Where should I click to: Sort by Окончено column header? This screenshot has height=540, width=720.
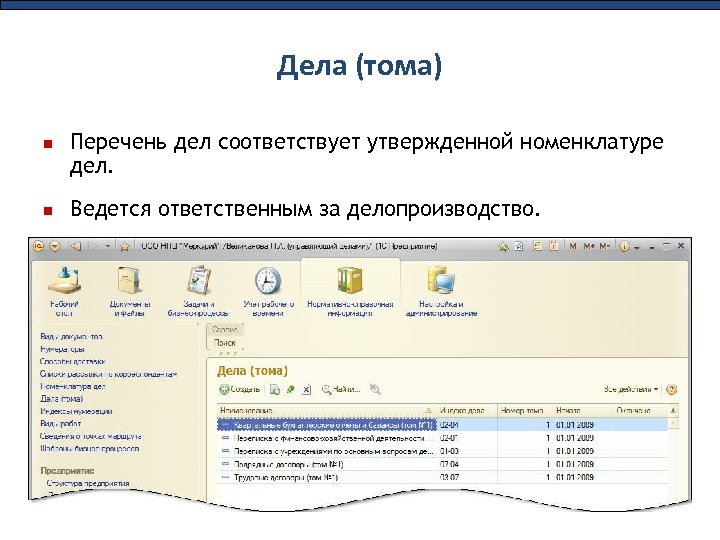tap(641, 411)
